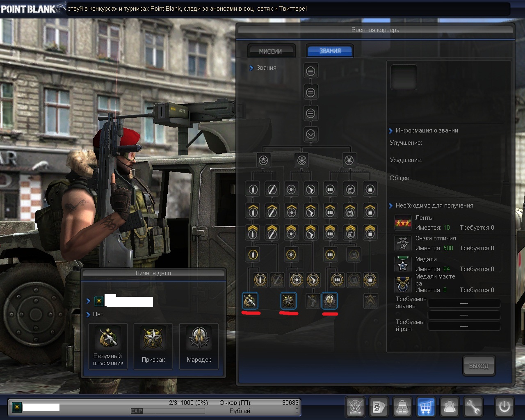The height and width of the screenshot is (420, 525).
Task: Click the rank badge in Личное дело
Action: pyautogui.click(x=99, y=301)
